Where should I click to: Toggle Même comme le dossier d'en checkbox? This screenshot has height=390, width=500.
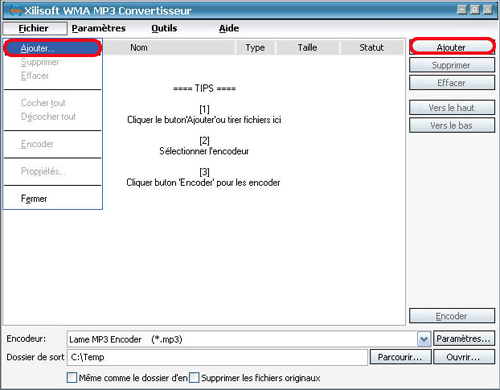pos(72,378)
